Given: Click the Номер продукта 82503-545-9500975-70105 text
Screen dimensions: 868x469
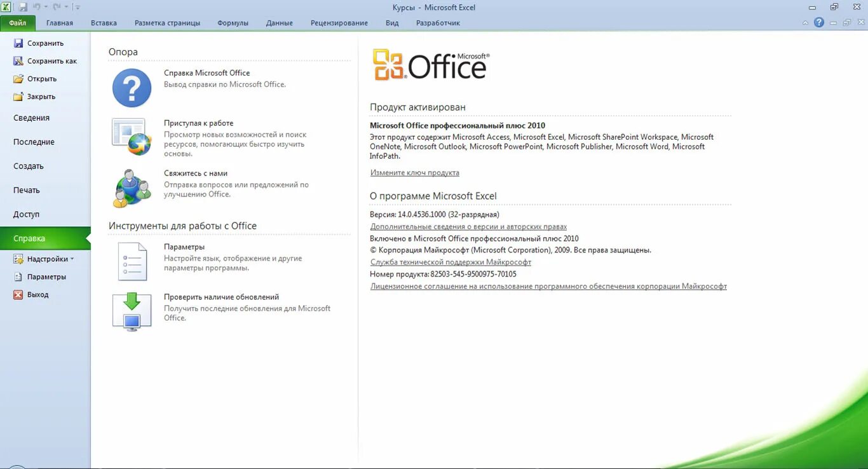Looking at the screenshot, I should point(443,275).
